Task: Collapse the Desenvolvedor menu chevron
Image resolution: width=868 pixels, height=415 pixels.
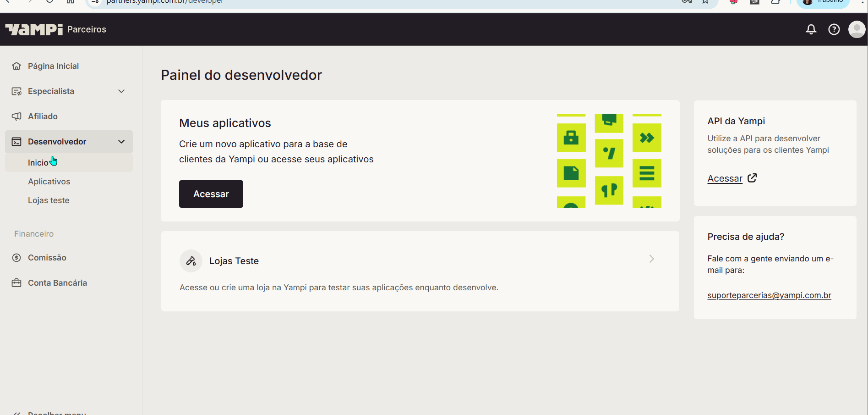Action: pos(121,142)
